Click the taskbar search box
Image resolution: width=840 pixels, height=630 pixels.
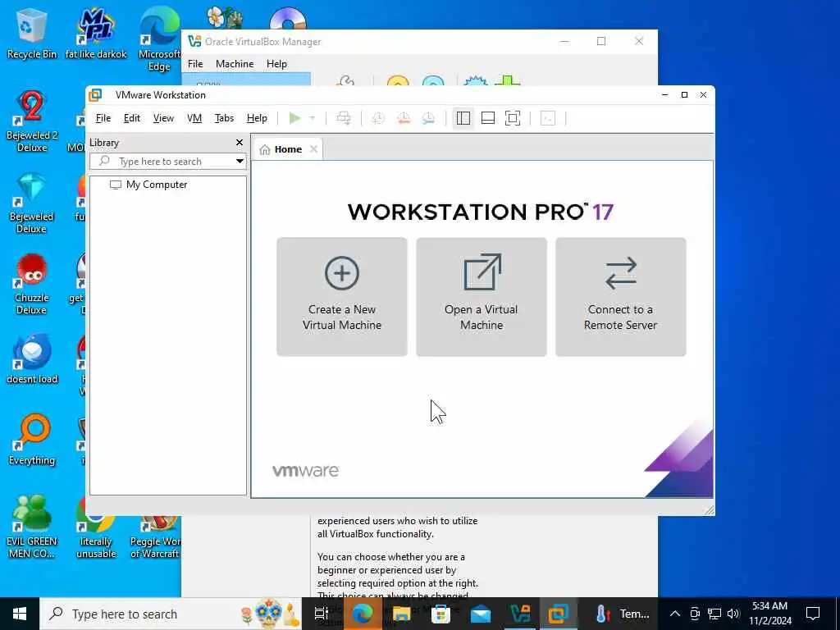pos(171,614)
